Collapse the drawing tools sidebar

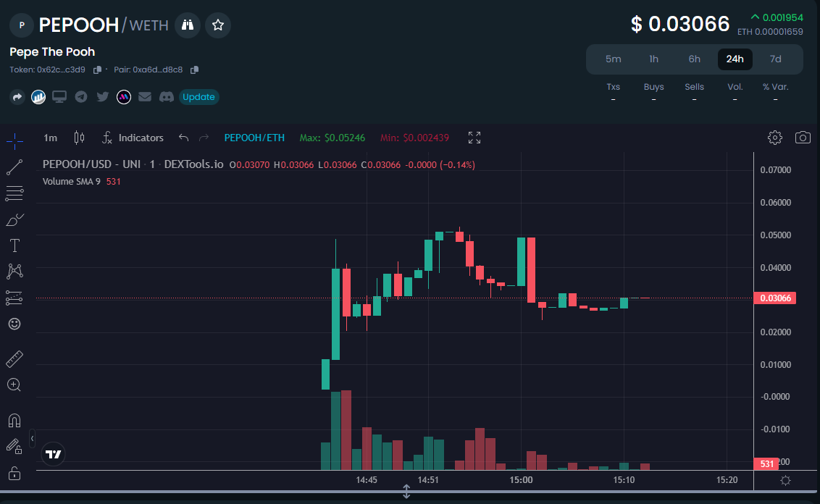point(30,437)
